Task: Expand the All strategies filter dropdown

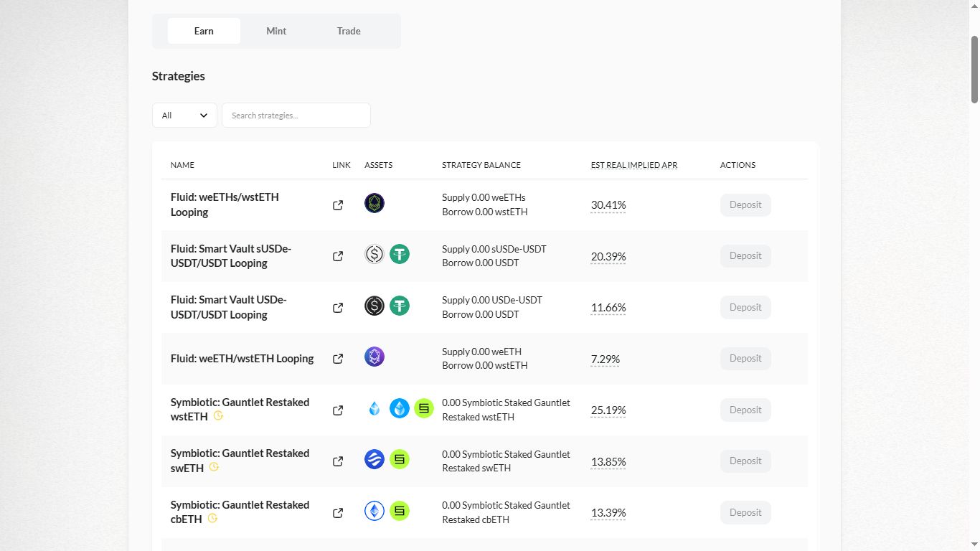Action: pos(184,116)
